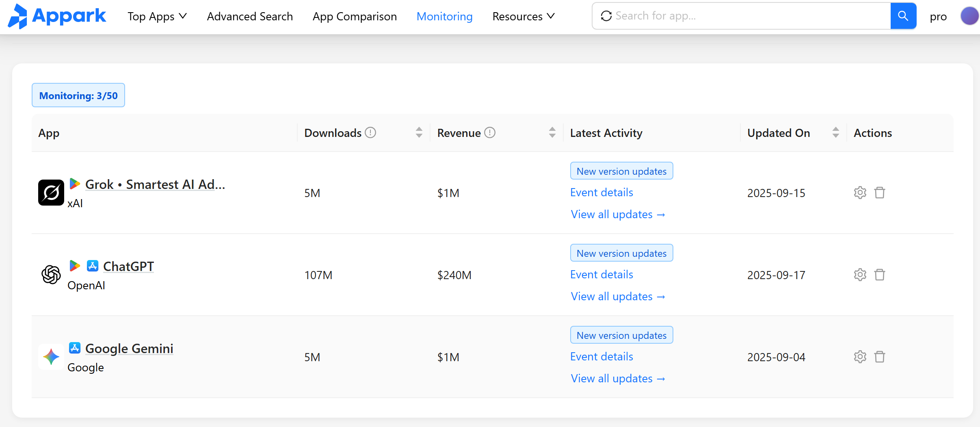Screen dimensions: 980x427
Task: Sort table by Updated On column
Action: click(835, 132)
